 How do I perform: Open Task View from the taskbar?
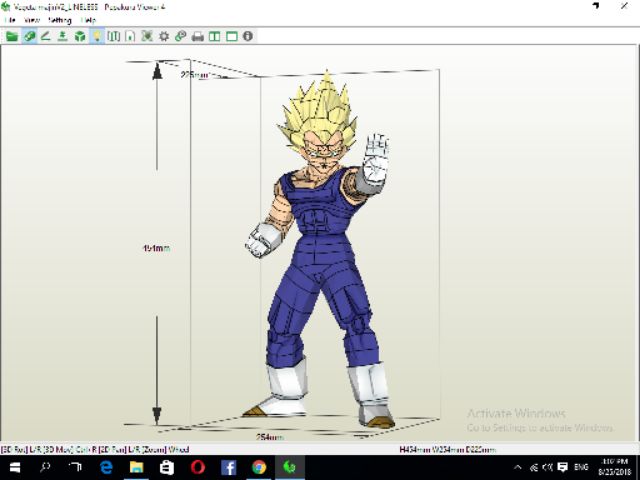click(75, 467)
